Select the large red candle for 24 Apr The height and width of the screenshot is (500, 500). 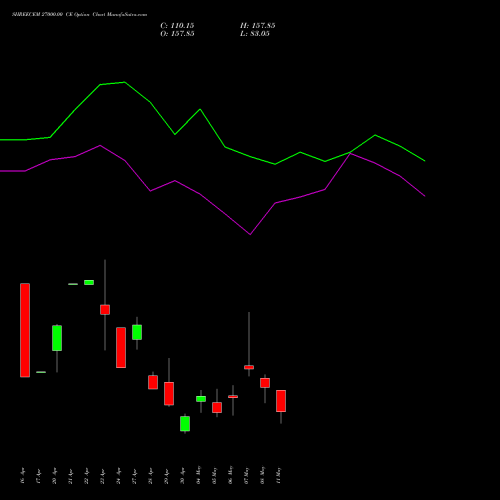coord(121,348)
